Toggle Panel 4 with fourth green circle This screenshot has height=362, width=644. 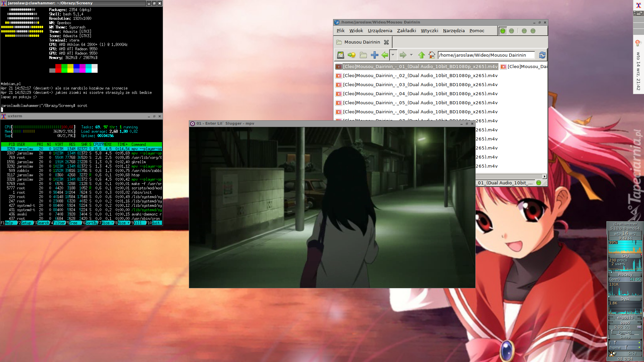(533, 31)
